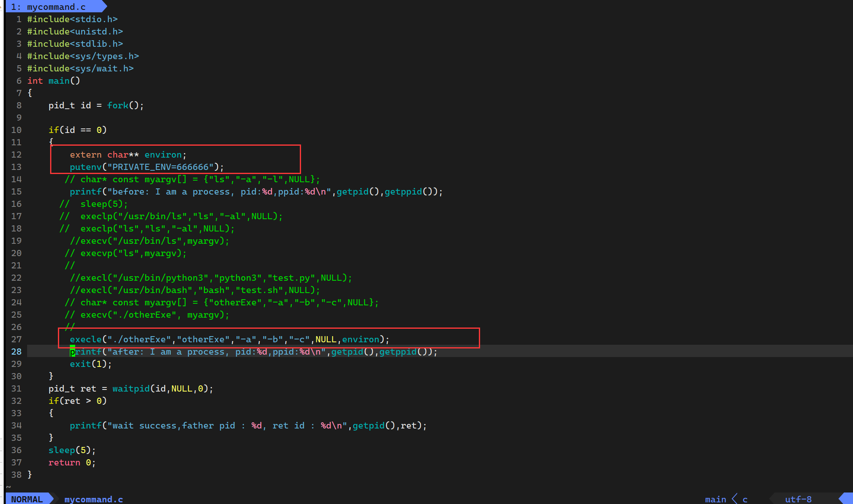The height and width of the screenshot is (504, 853).
Task: Click the sleep(5); statement on line 36
Action: (x=72, y=450)
